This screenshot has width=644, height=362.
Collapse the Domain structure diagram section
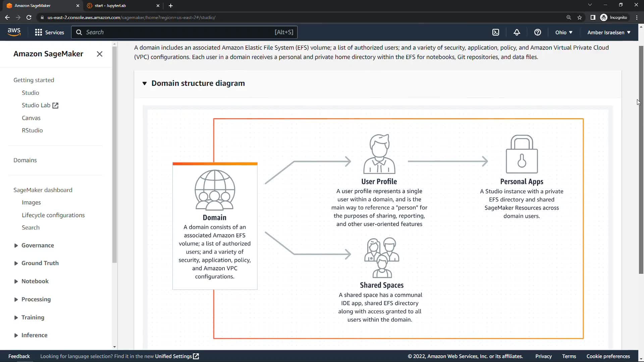point(145,83)
